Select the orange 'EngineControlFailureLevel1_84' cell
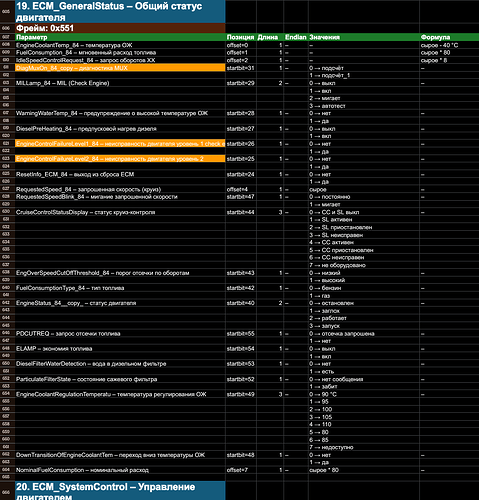The image size is (479, 500). click(x=120, y=144)
